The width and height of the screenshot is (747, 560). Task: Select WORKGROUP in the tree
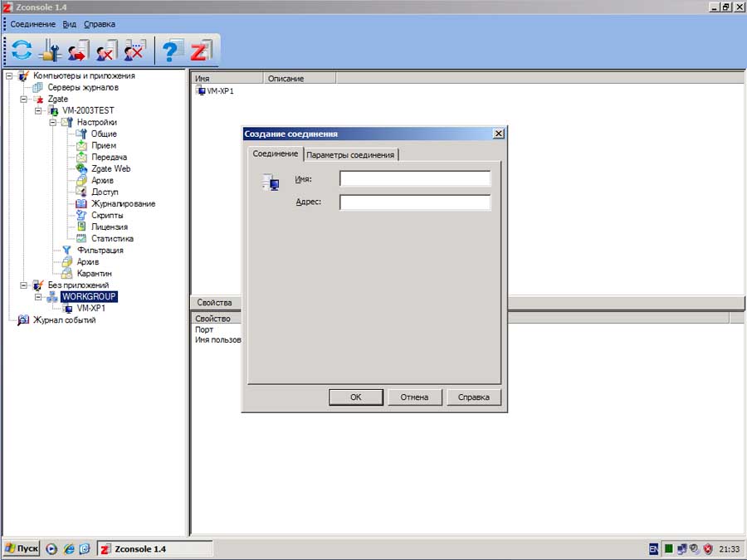(x=89, y=297)
